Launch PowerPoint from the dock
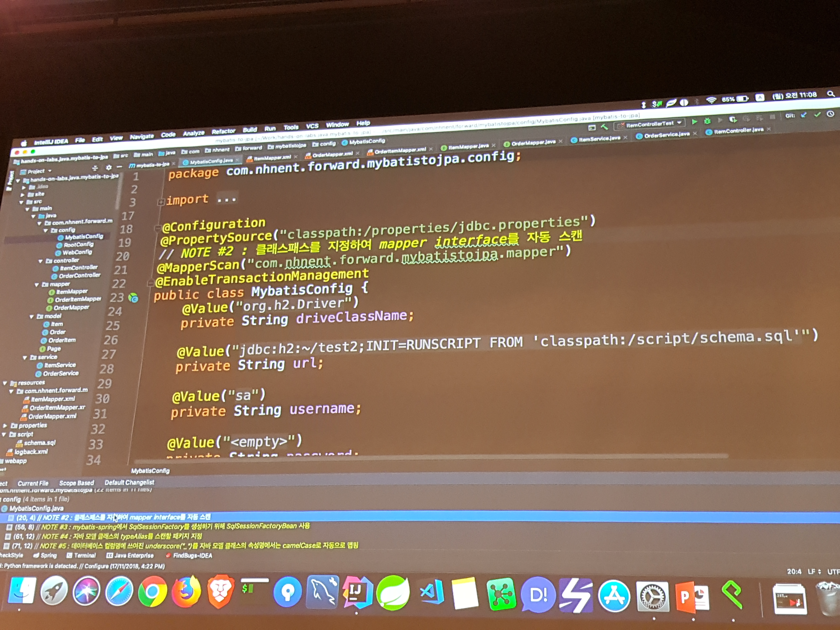This screenshot has width=840, height=630. [693, 597]
